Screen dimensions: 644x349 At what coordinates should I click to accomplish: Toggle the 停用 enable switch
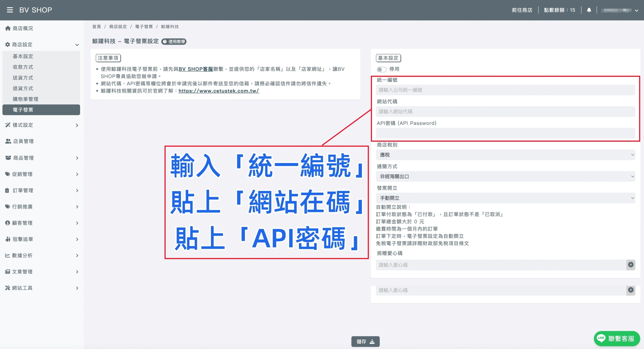point(381,69)
